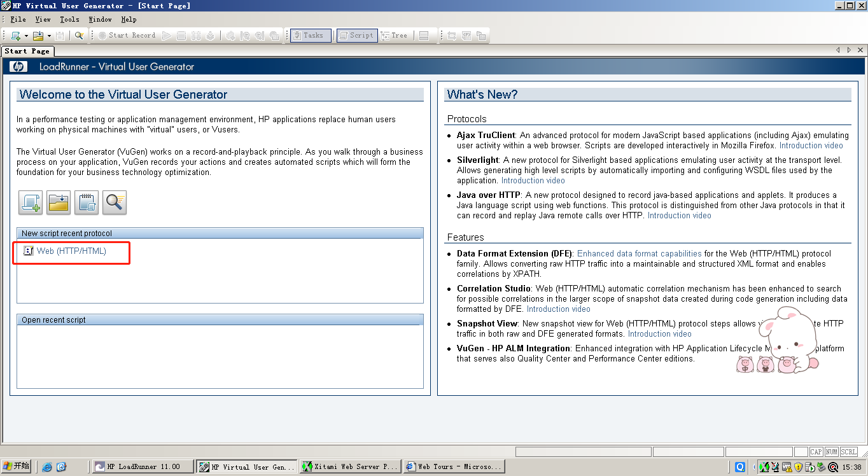
Task: Click Internet Explorer quick launch icon
Action: pyautogui.click(x=47, y=467)
